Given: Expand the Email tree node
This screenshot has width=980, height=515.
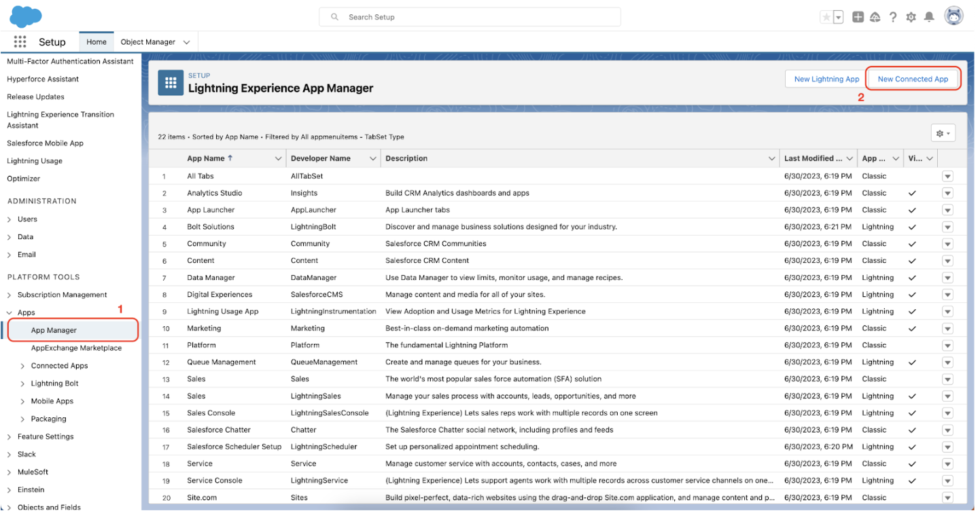Looking at the screenshot, I should coord(10,255).
